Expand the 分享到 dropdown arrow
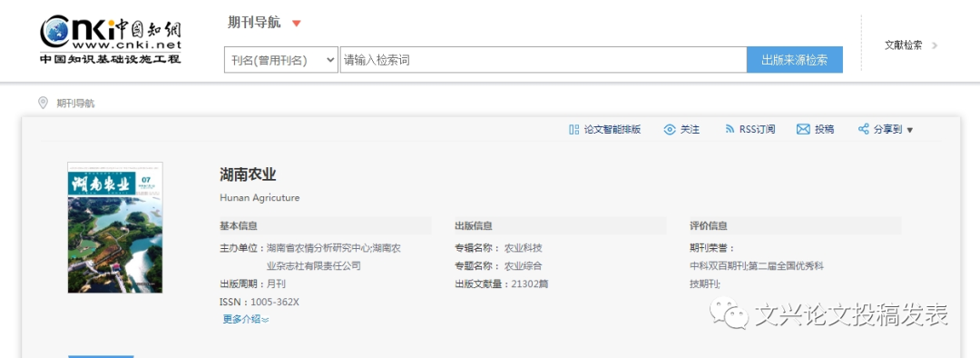Image resolution: width=980 pixels, height=358 pixels. click(x=910, y=130)
